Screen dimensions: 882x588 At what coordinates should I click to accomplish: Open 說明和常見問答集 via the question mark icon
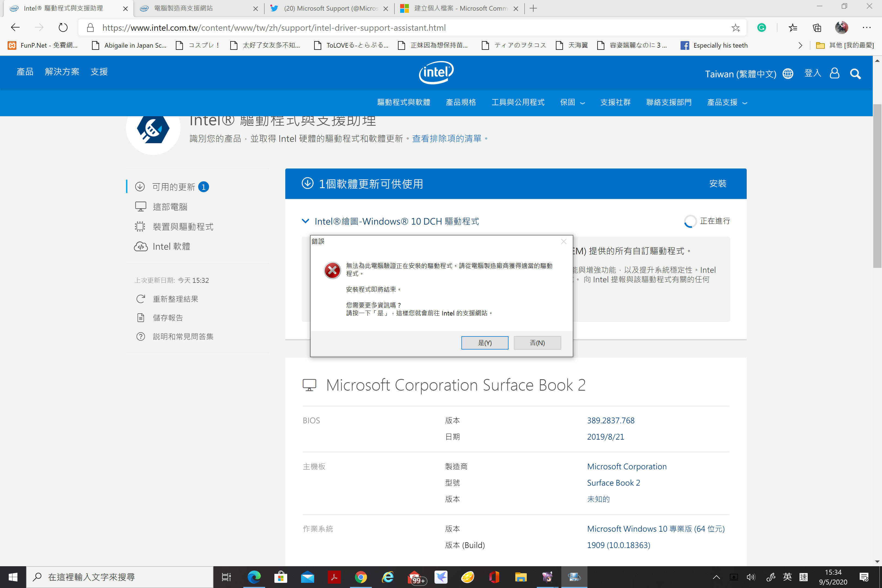click(x=141, y=336)
